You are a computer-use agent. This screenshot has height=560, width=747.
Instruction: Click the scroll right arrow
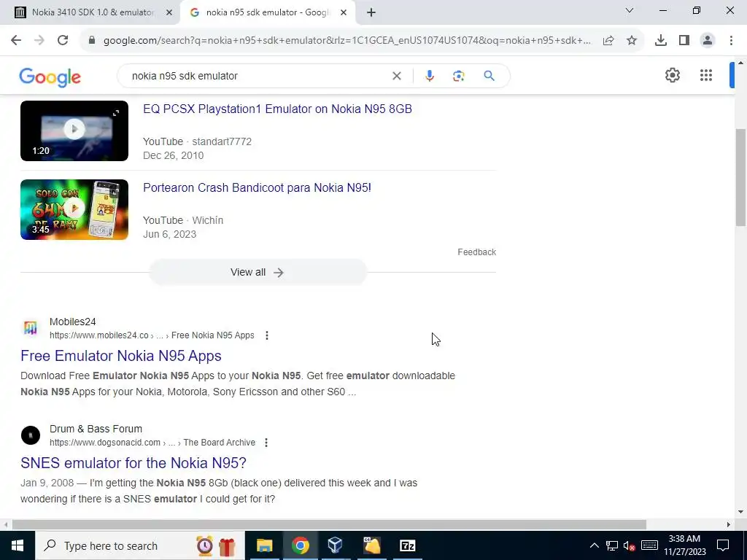click(x=729, y=524)
